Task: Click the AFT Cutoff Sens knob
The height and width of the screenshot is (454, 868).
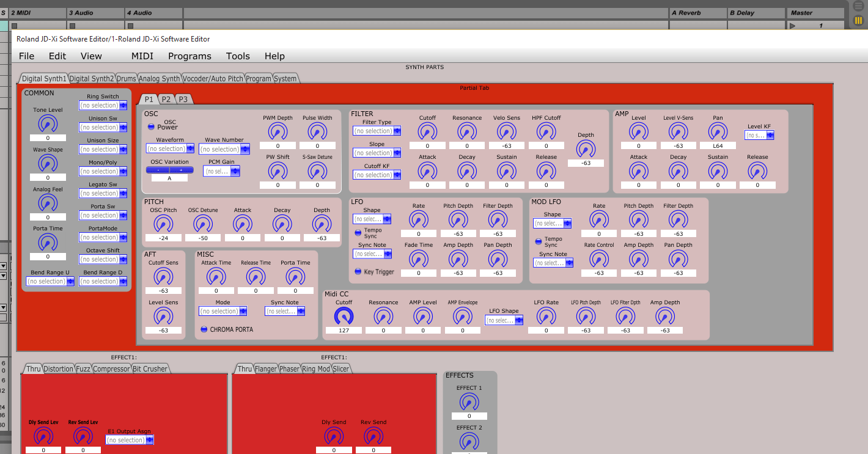Action: click(x=163, y=277)
